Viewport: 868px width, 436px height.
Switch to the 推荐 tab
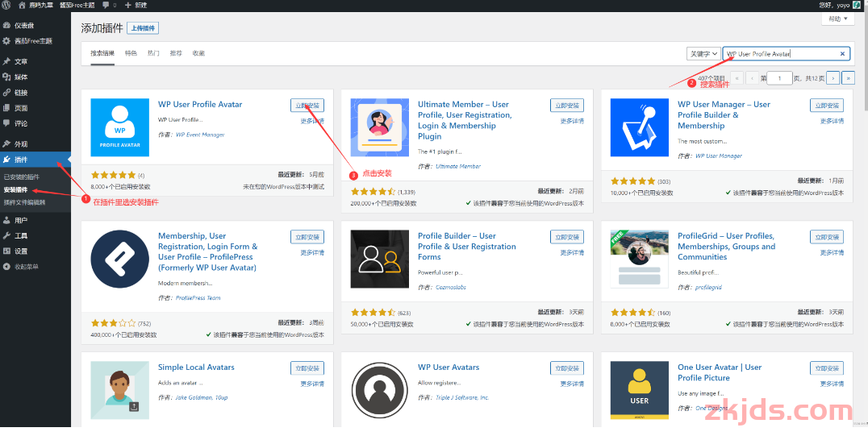pyautogui.click(x=176, y=54)
